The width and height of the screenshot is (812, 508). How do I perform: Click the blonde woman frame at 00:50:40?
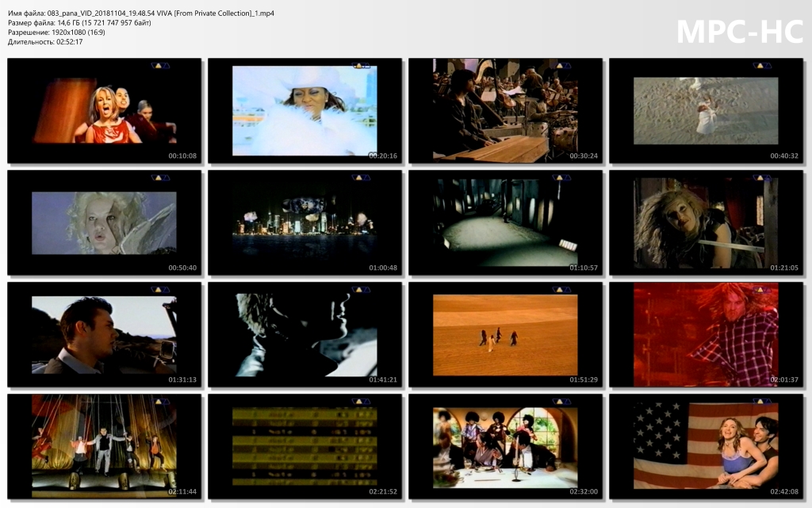(104, 222)
